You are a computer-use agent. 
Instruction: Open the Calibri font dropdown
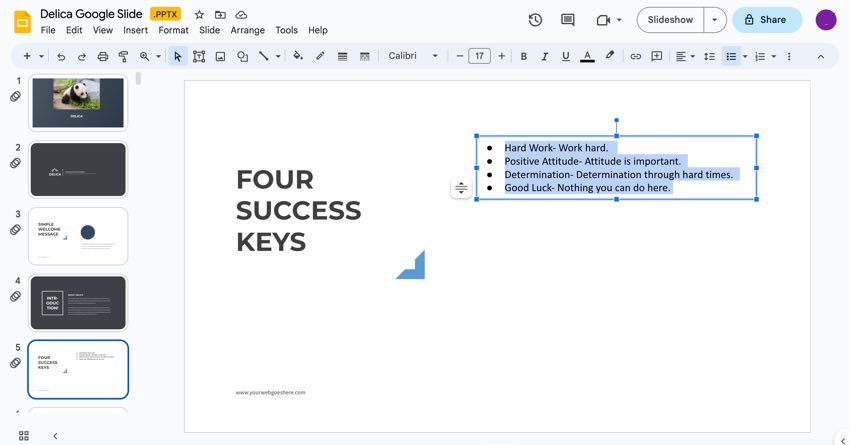(x=413, y=56)
